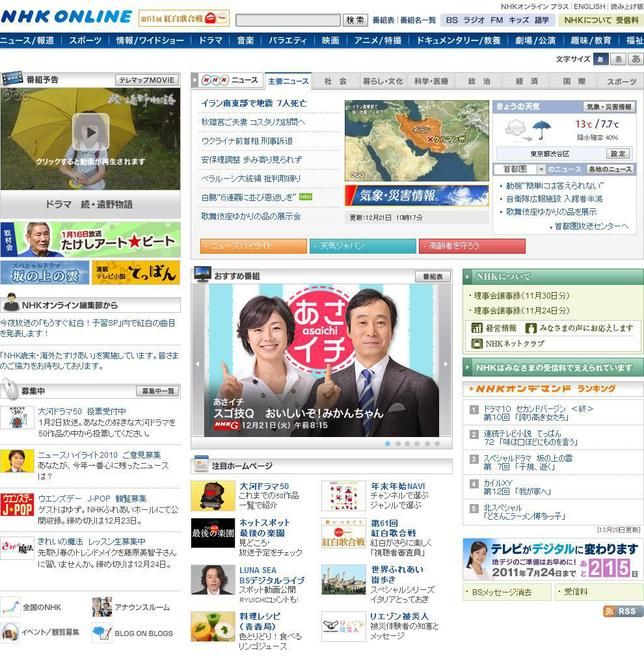Viewport: 644px width, 666px height.
Task: Open the 坂の上の雲 banner
Action: click(45, 272)
